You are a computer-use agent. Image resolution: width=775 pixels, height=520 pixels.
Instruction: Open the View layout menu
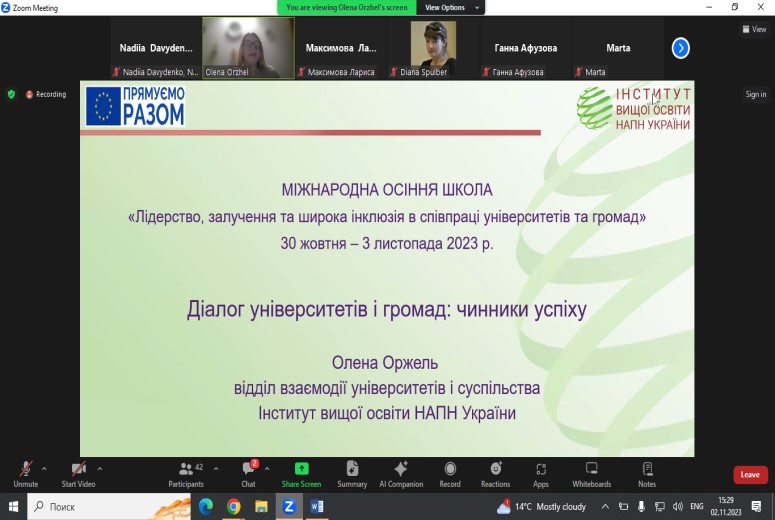754,29
